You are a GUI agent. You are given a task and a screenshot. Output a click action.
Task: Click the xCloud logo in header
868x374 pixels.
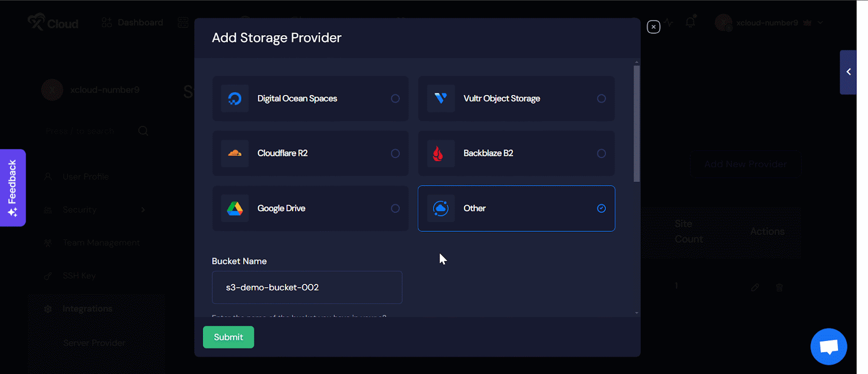click(53, 22)
